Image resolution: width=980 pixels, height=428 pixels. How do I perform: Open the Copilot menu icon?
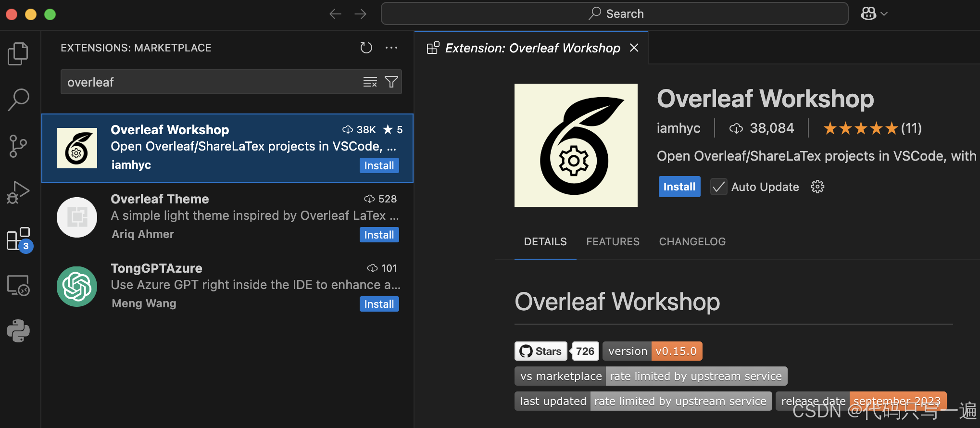coord(868,14)
